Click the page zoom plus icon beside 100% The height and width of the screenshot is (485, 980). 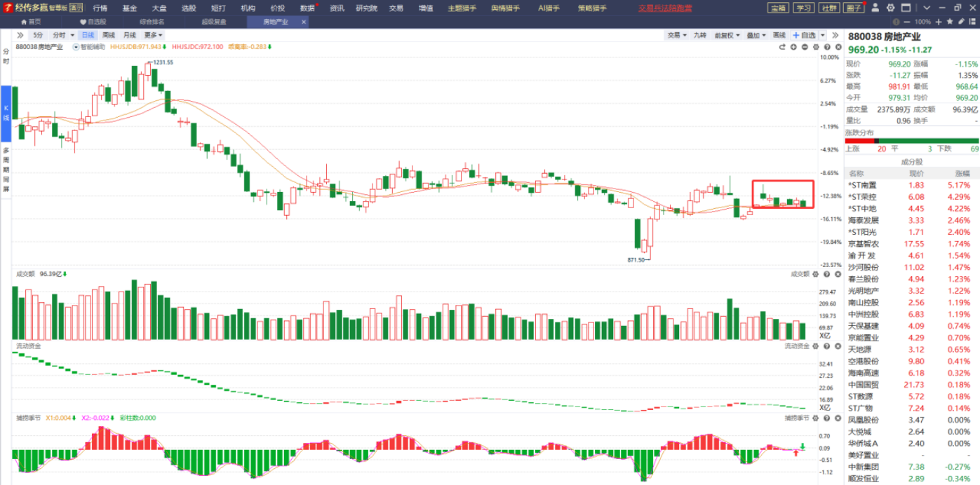point(937,22)
